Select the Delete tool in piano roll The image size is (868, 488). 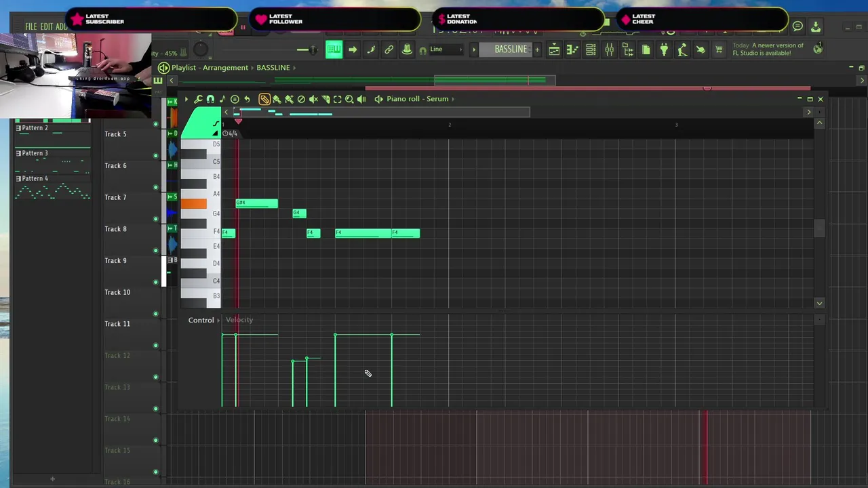click(301, 99)
